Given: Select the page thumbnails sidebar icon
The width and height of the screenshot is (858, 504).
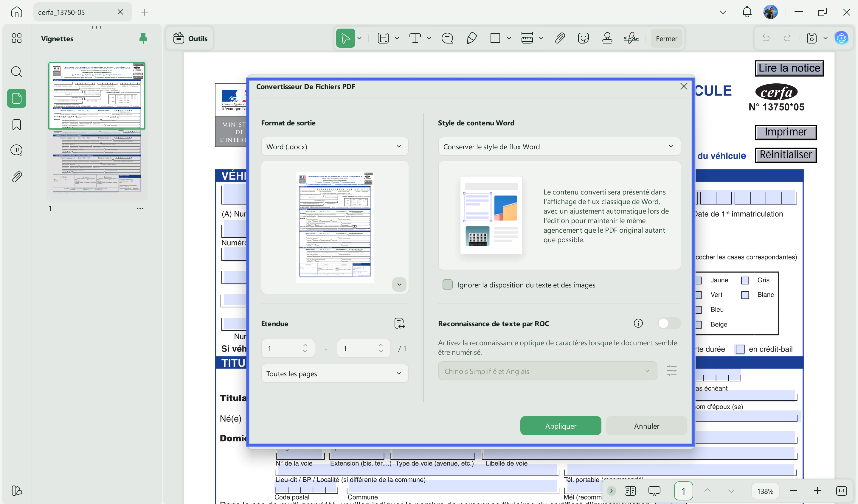Looking at the screenshot, I should [x=16, y=98].
